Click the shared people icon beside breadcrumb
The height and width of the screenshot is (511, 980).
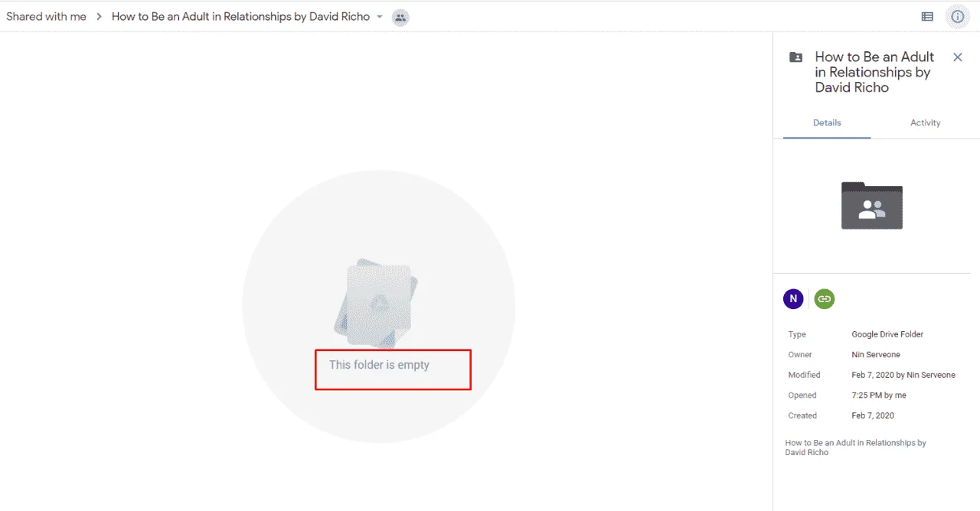400,17
